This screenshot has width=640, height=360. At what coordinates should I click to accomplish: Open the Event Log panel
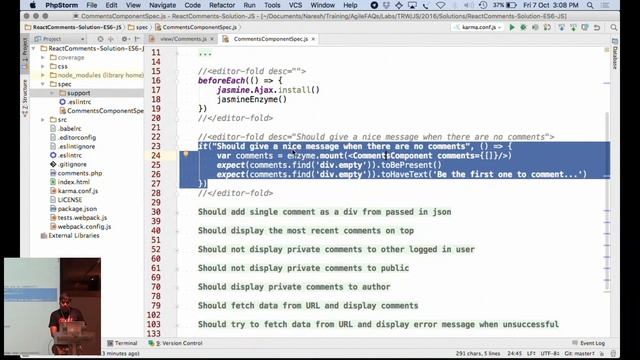589,343
